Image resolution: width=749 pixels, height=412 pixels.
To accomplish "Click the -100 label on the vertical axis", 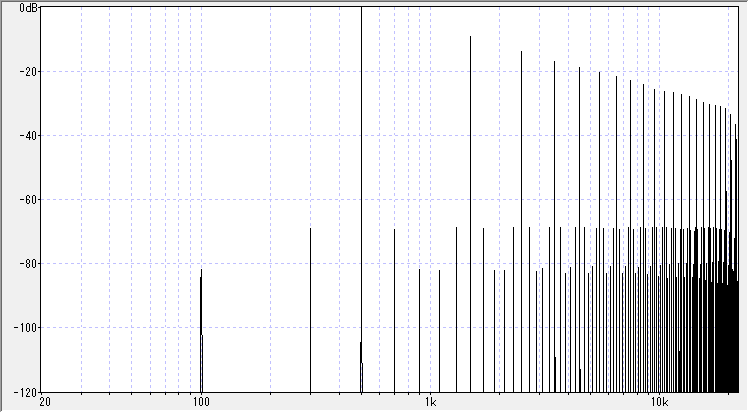I will click(x=26, y=327).
